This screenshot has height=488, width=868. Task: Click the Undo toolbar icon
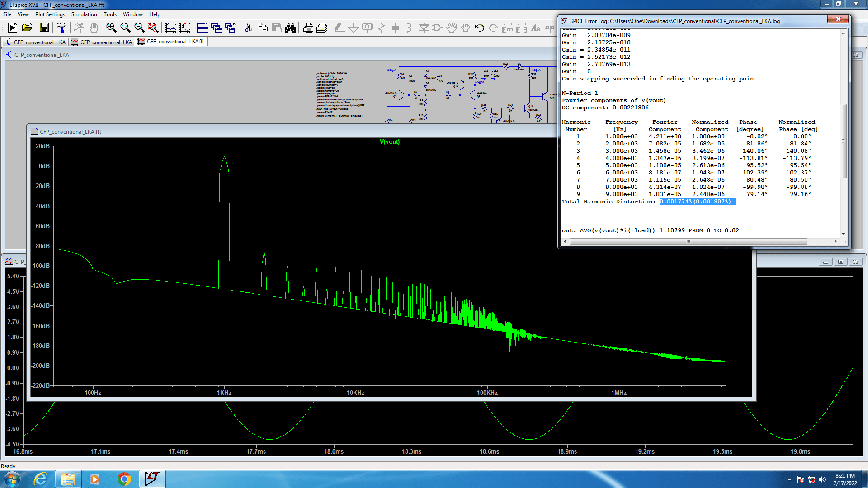[x=480, y=28]
